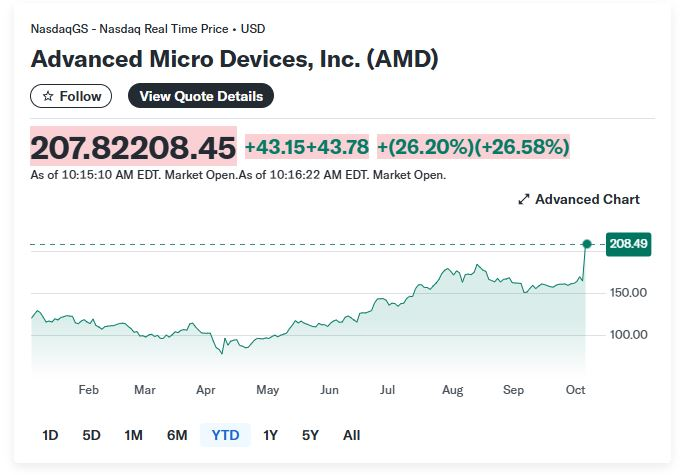Select the All time range
Viewport: 684px width, 475px height.
[x=351, y=435]
